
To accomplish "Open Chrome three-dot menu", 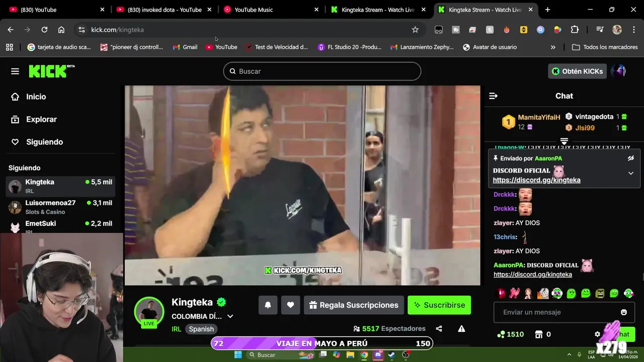I will point(633,30).
